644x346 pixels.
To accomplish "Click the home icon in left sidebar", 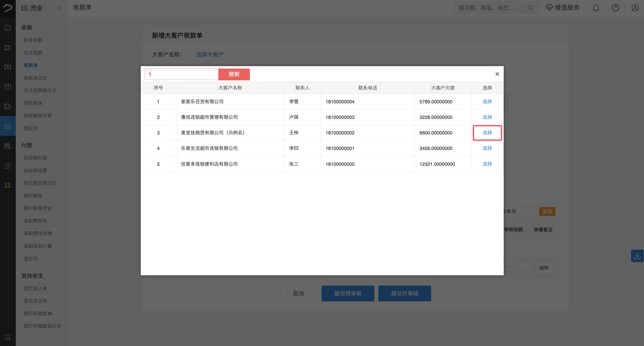I will click(7, 28).
